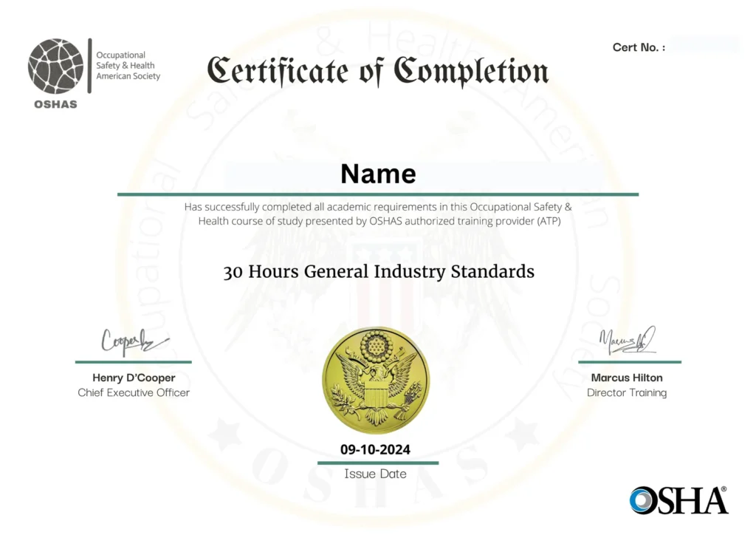The image size is (756, 535).
Task: Click the green line above Henry D'Cooper
Action: [133, 362]
